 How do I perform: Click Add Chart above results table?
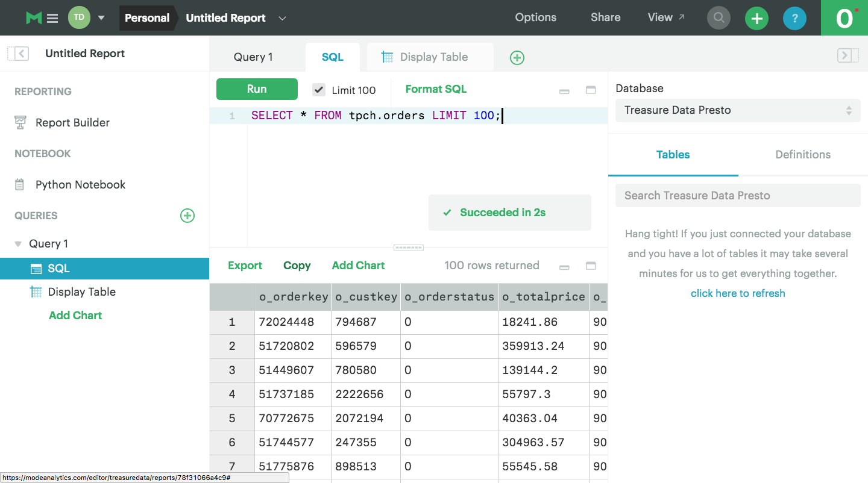click(358, 266)
